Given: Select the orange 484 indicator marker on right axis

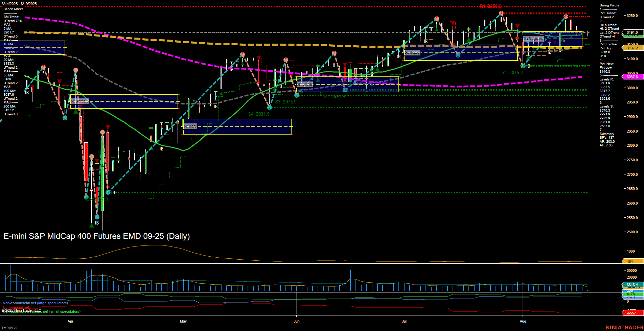Looking at the screenshot, I should [x=630, y=261].
